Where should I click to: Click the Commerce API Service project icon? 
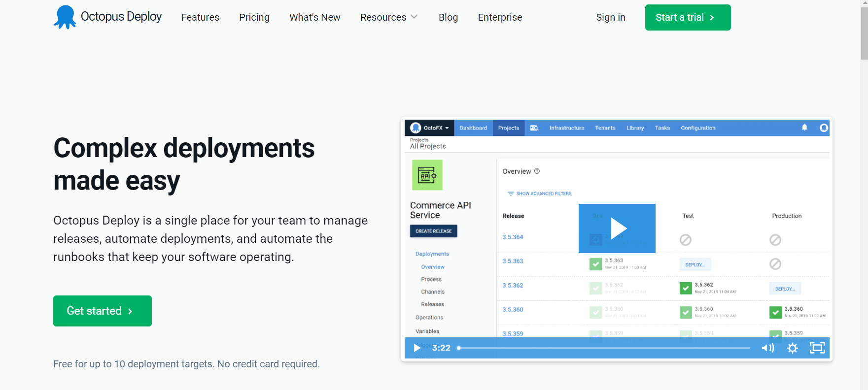point(427,175)
